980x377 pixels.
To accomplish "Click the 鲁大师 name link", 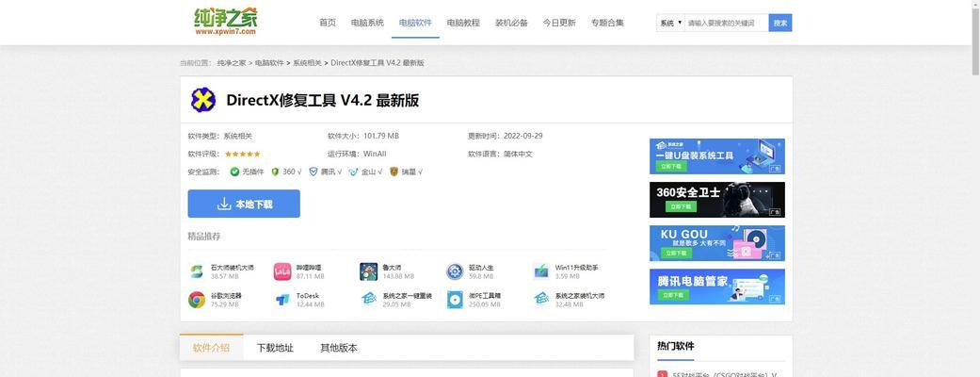I will pyautogui.click(x=392, y=268).
